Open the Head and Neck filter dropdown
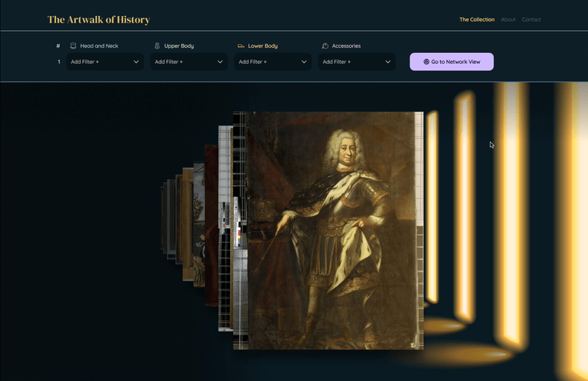The height and width of the screenshot is (381, 588). (104, 62)
